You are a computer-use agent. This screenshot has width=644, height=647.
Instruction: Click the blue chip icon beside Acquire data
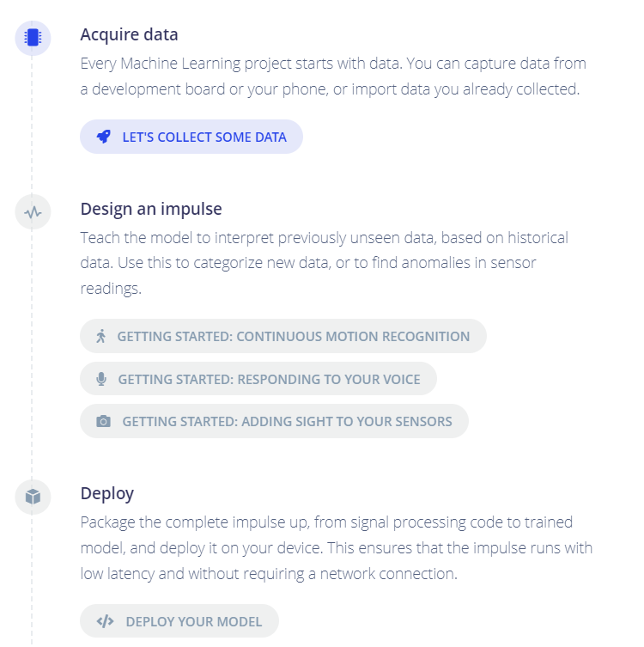pyautogui.click(x=33, y=38)
